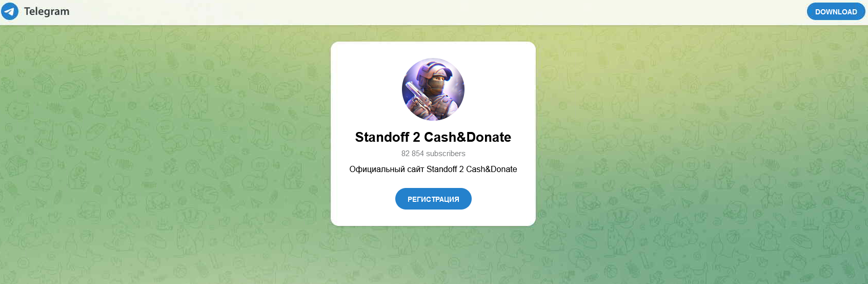Open the Standoff 2 channel avatar image

click(x=433, y=89)
